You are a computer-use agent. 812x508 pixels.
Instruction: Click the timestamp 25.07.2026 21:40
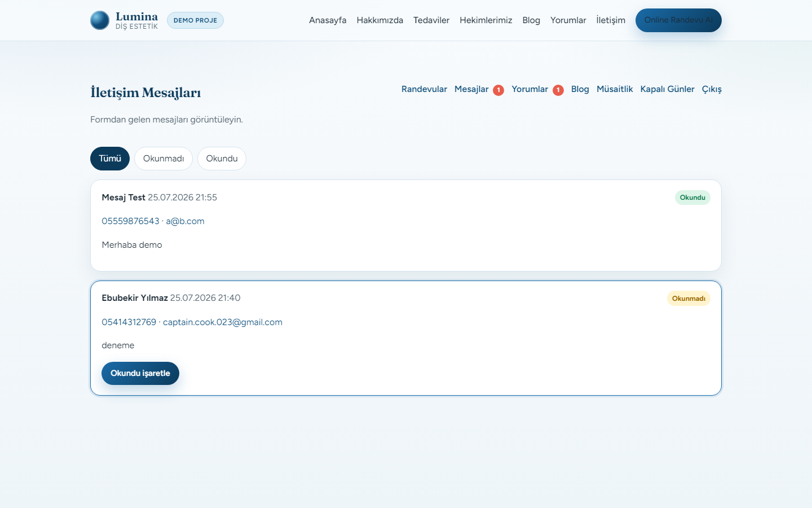(205, 298)
